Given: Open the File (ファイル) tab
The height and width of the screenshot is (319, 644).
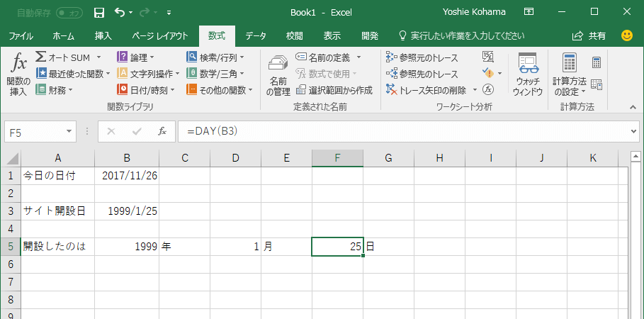Looking at the screenshot, I should click(x=21, y=35).
